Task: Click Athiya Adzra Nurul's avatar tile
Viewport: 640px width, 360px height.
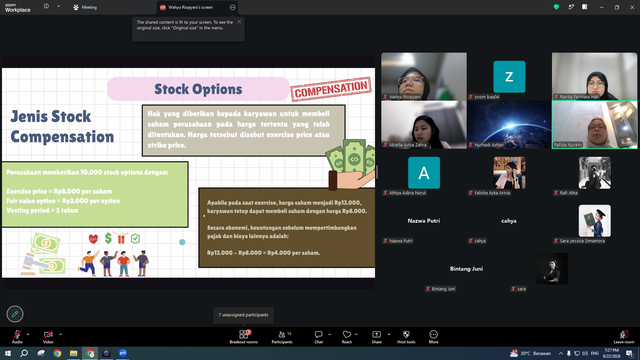Action: click(x=424, y=173)
